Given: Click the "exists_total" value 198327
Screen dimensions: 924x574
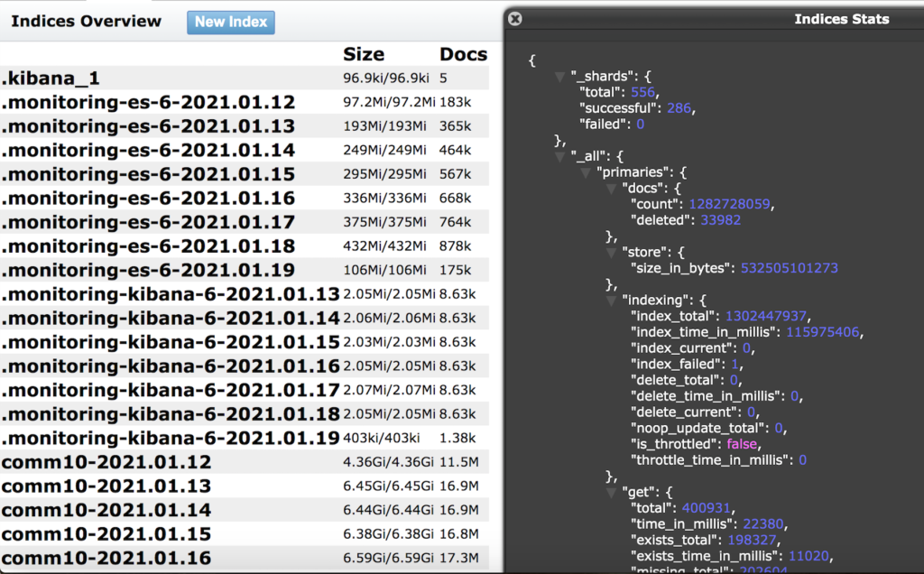Looking at the screenshot, I should (752, 541).
